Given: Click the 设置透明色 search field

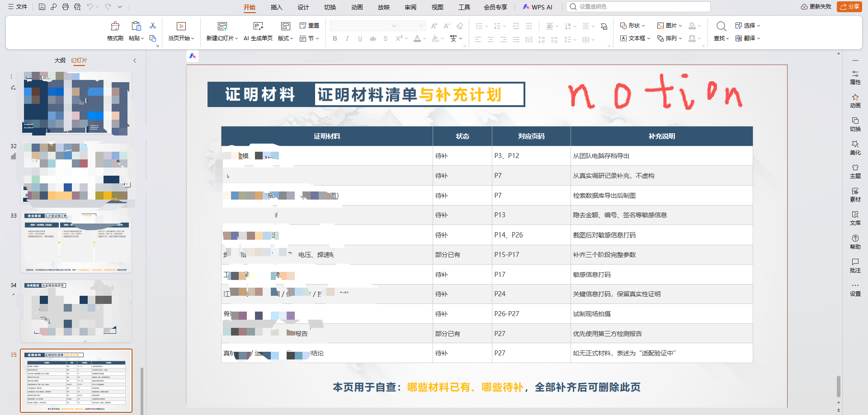Looking at the screenshot, I should (638, 7).
